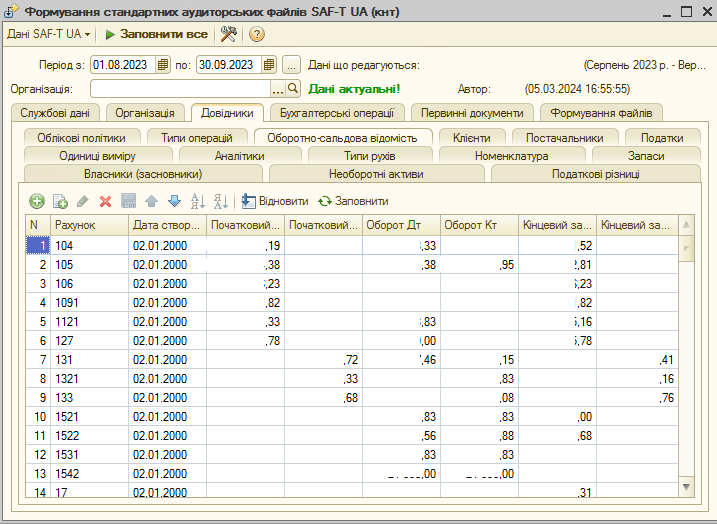The image size is (717, 524).
Task: Open Постачальники sub-tab
Action: 565,138
